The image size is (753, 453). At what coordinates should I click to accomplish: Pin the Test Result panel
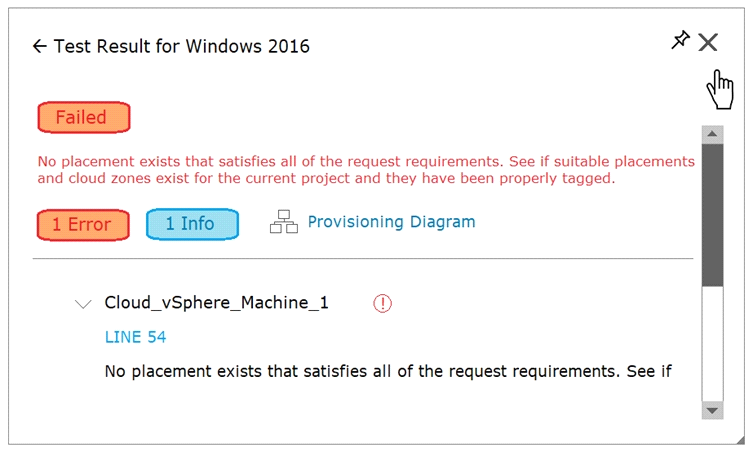pos(680,40)
